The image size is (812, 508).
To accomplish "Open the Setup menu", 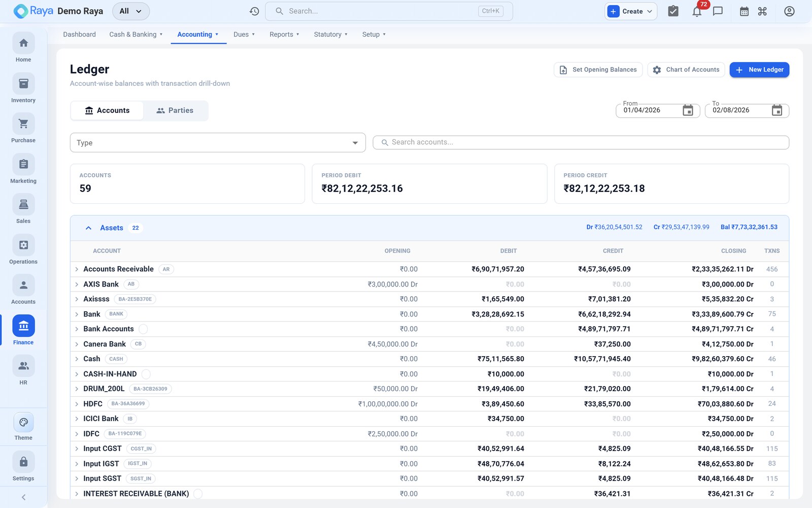I will pos(374,35).
